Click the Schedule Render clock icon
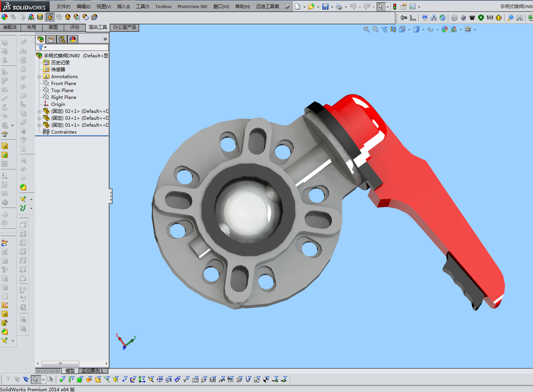 pyautogui.click(x=85, y=17)
